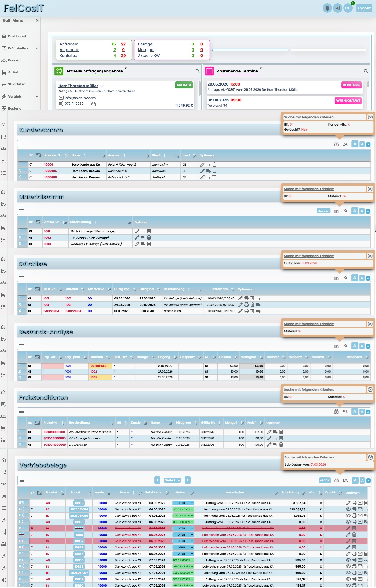This screenshot has width=376, height=588.
Task: View order 10866 via eye icon
Action: pyautogui.click(x=348, y=560)
